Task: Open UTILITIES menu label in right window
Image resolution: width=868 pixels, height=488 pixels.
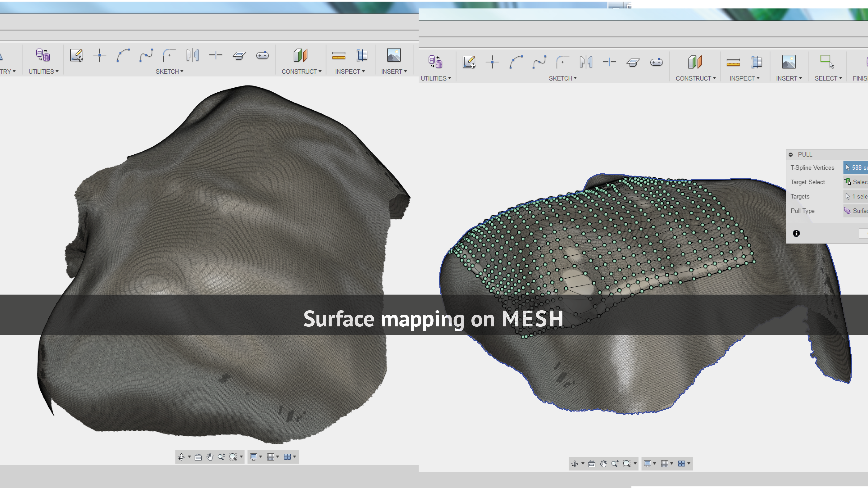Action: coord(436,78)
